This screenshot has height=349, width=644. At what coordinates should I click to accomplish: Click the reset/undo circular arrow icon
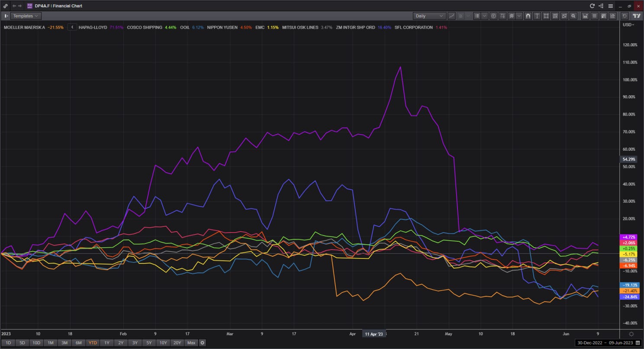point(625,16)
